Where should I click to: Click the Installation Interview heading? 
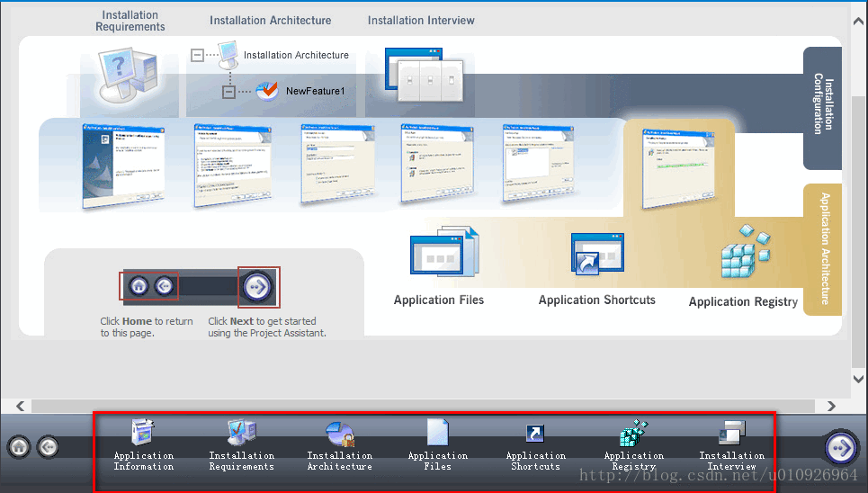(421, 21)
